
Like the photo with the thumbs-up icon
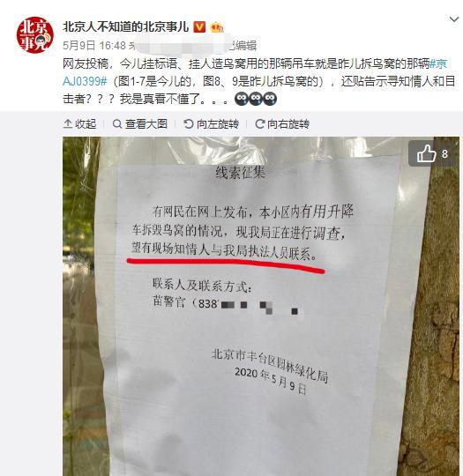tap(426, 153)
